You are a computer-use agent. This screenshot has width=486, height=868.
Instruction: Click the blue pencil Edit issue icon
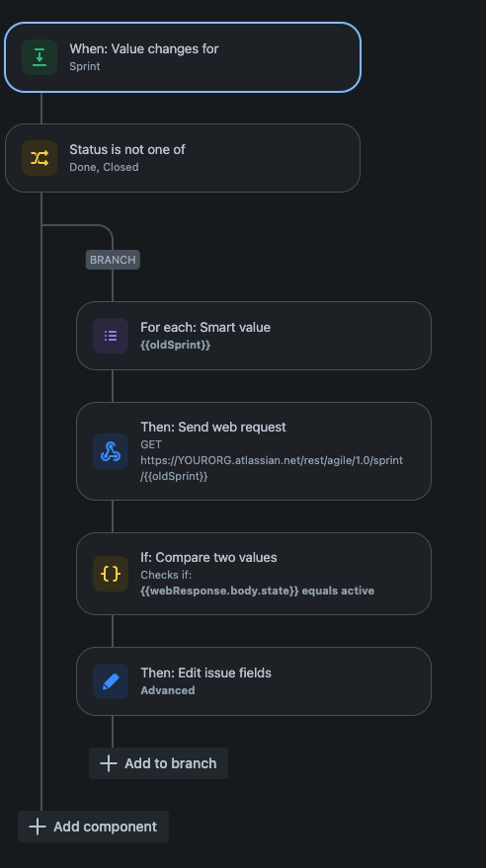(111, 681)
